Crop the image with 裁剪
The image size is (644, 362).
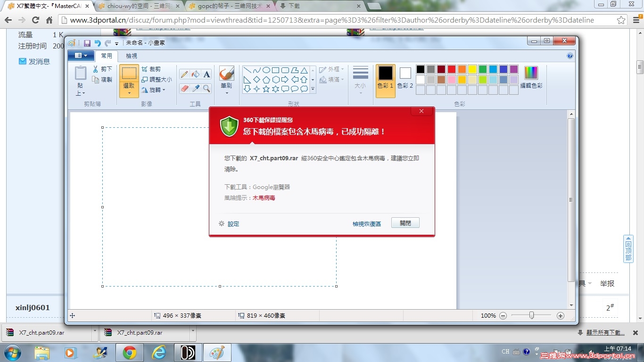point(151,69)
